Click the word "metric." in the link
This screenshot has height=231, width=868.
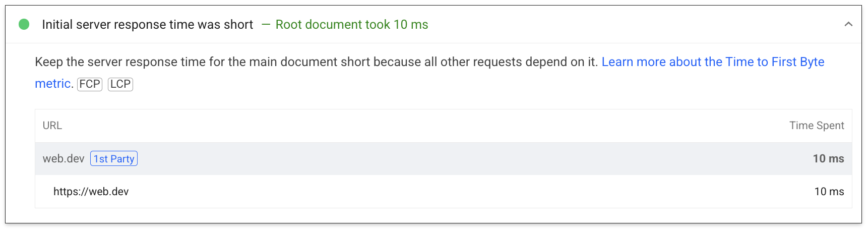click(x=53, y=84)
